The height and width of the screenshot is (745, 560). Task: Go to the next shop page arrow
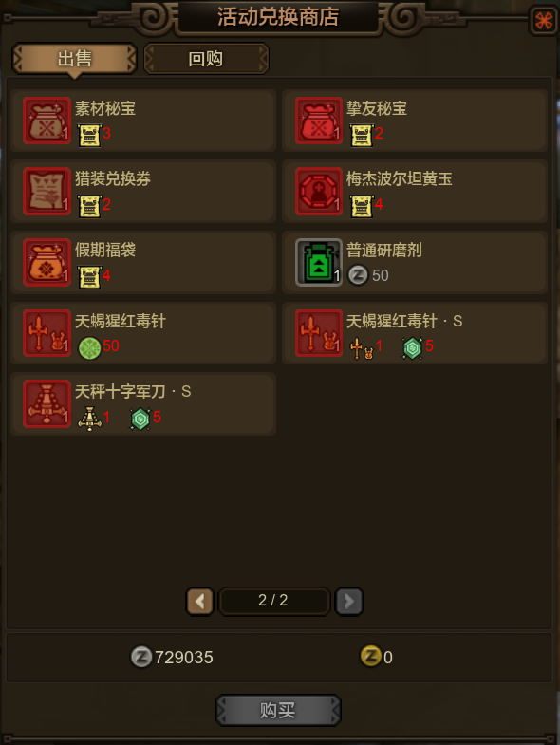[349, 602]
